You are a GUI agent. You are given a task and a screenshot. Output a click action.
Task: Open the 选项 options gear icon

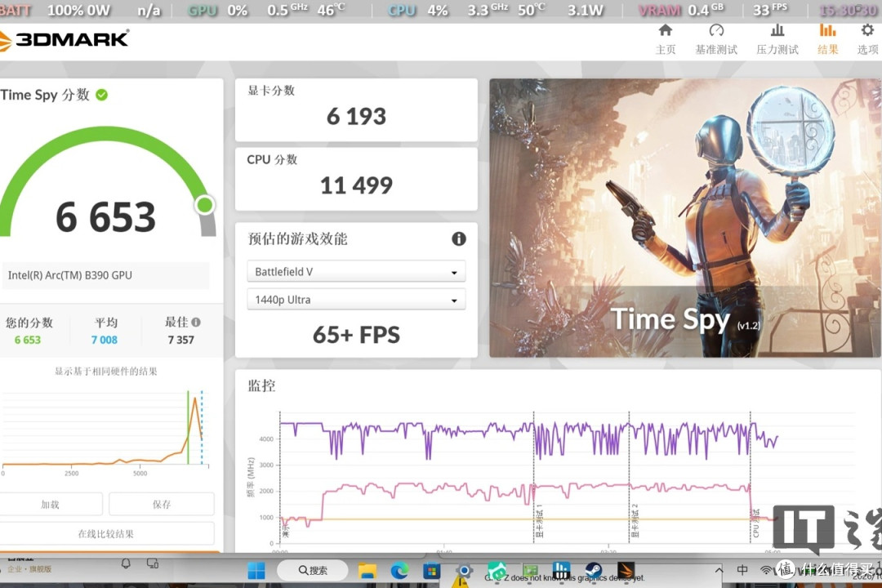868,30
